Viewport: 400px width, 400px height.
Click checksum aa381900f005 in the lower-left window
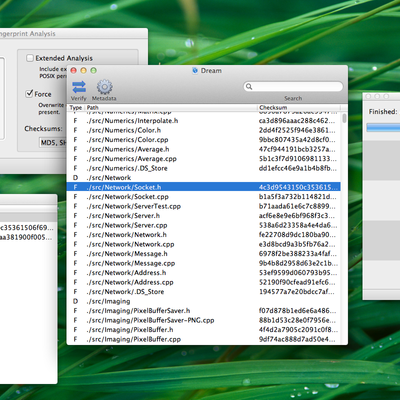pos(26,237)
